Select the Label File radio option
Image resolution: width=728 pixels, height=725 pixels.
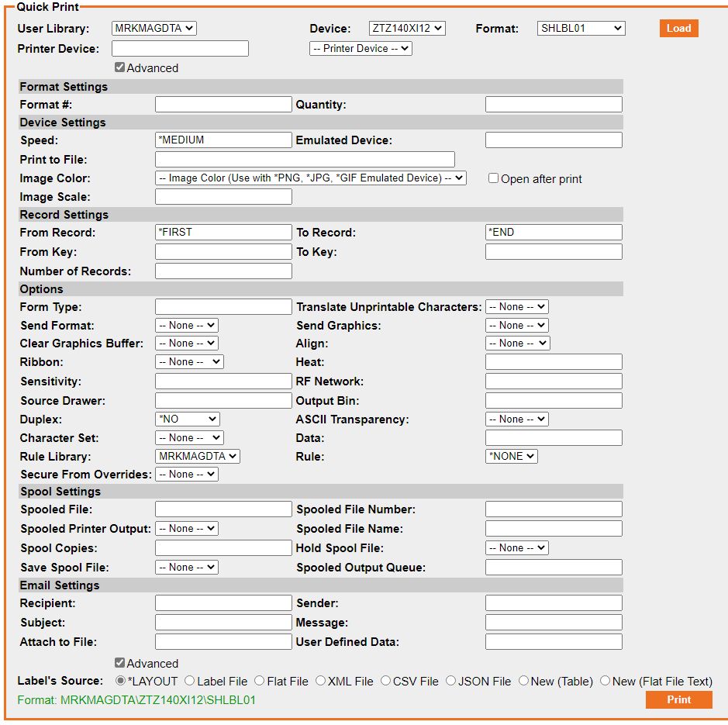(189, 680)
